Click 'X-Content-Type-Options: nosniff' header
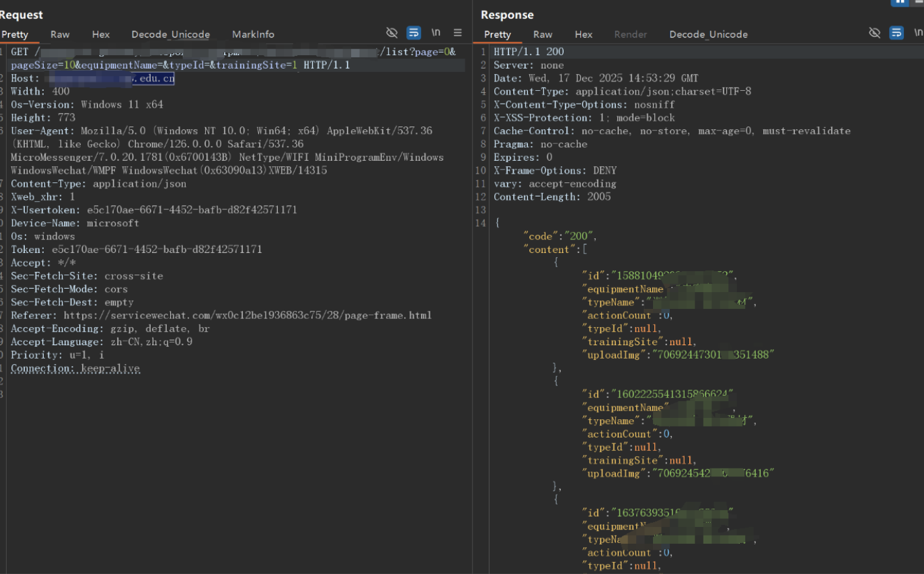This screenshot has width=924, height=574. [x=584, y=105]
